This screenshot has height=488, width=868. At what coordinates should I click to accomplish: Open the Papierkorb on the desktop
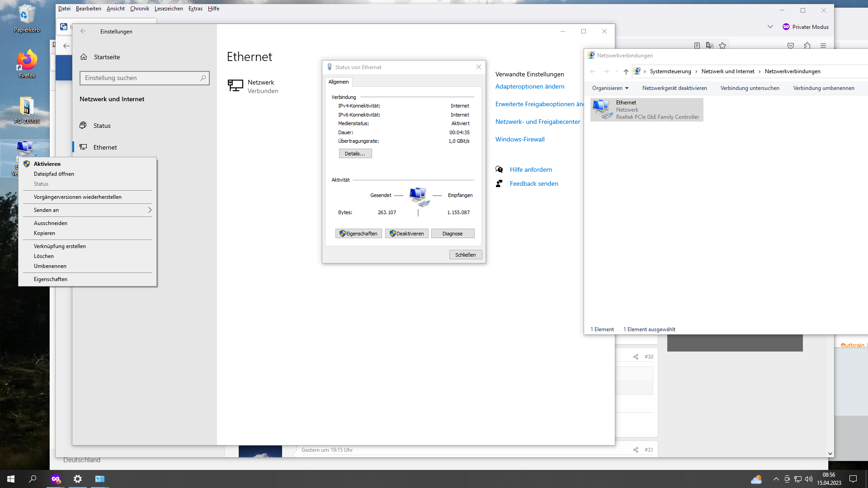coord(26,18)
